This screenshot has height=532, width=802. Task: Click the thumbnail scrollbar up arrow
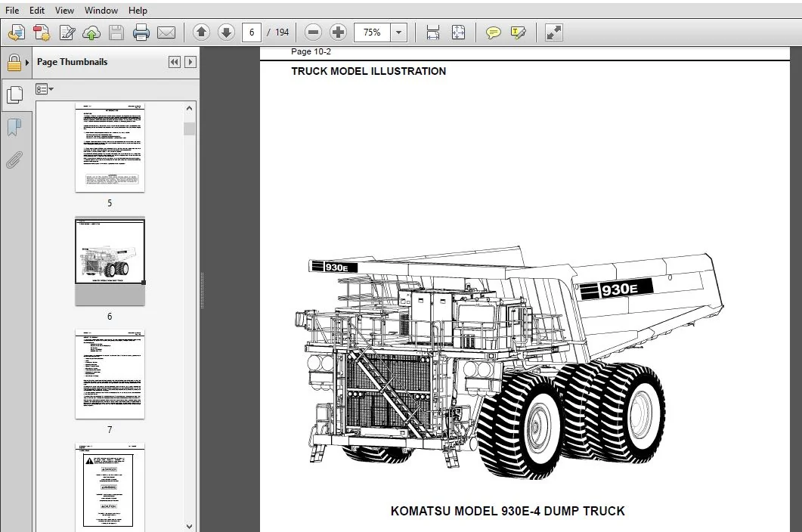click(189, 109)
